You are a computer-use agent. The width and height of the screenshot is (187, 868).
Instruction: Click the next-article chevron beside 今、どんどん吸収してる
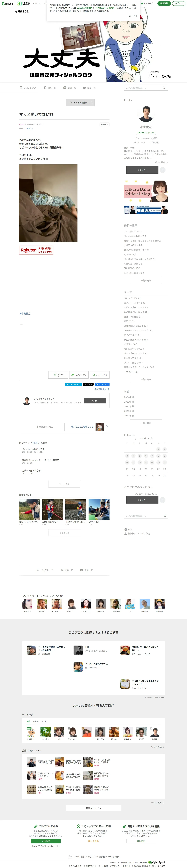coord(107,427)
